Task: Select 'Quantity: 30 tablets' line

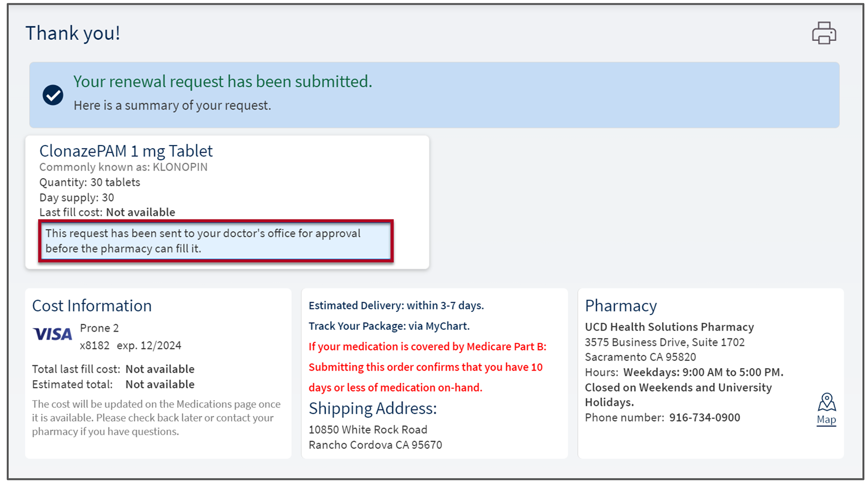Action: [90, 182]
